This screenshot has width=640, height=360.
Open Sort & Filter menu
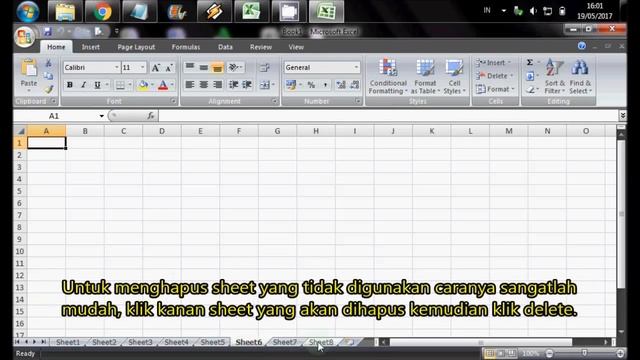[554, 76]
